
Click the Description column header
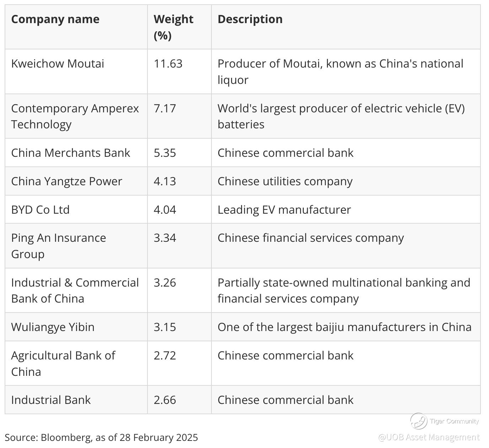pyautogui.click(x=250, y=19)
